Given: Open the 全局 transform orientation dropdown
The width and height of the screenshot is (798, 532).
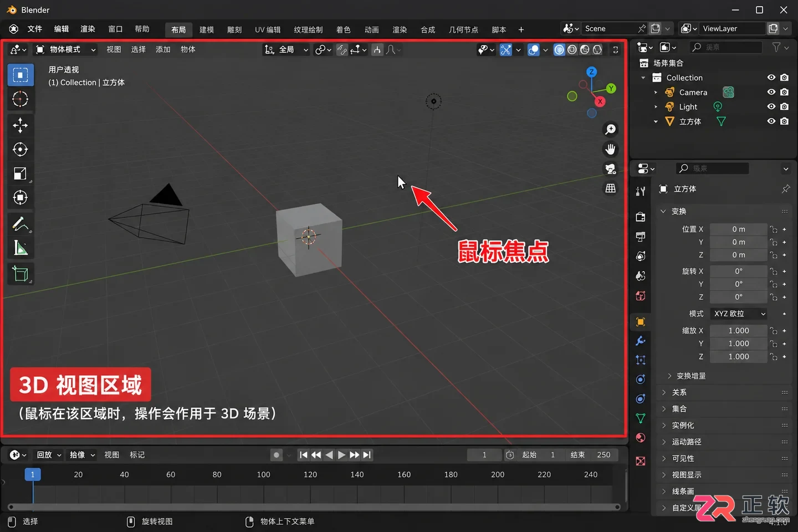Looking at the screenshot, I should tap(286, 49).
